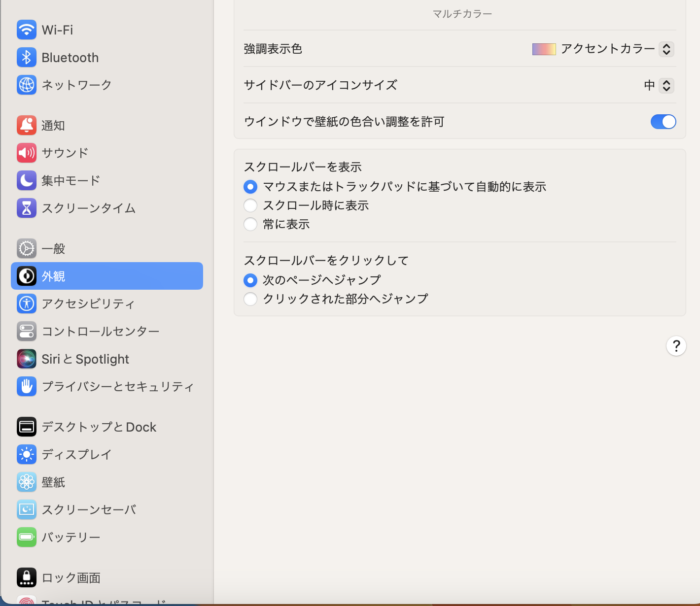Select 次のページへジャンプ radio button
Image resolution: width=700 pixels, height=606 pixels.
coord(250,280)
